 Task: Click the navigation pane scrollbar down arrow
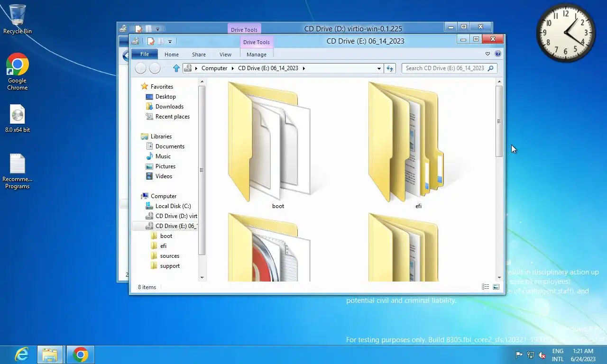point(202,278)
